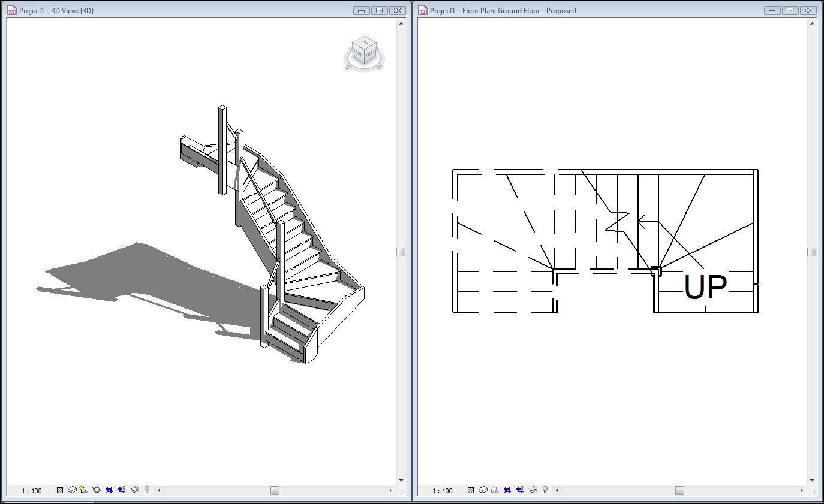The image size is (824, 504).
Task: Reveal hidden elements in Floor Plan view
Action: click(545, 490)
